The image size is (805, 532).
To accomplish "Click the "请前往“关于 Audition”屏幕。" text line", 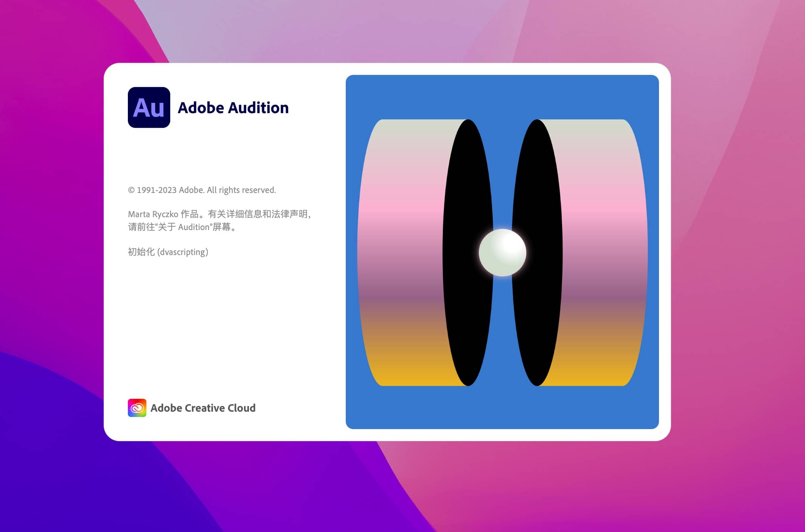I will coord(183,227).
